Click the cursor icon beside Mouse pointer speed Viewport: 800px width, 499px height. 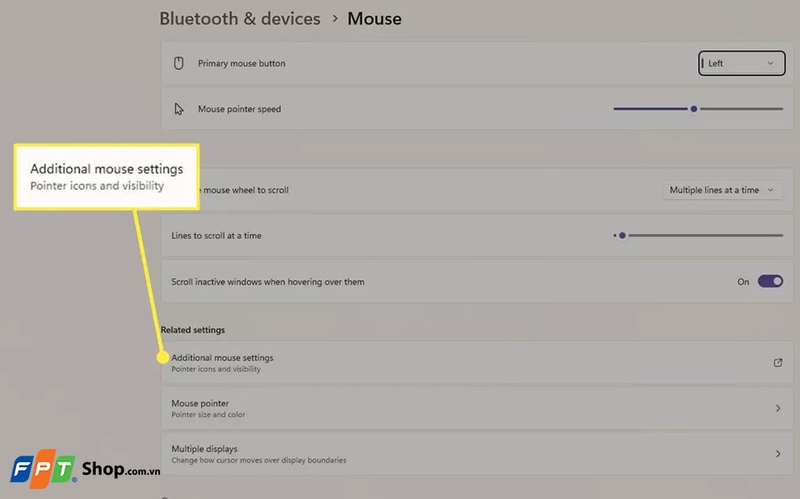click(179, 109)
